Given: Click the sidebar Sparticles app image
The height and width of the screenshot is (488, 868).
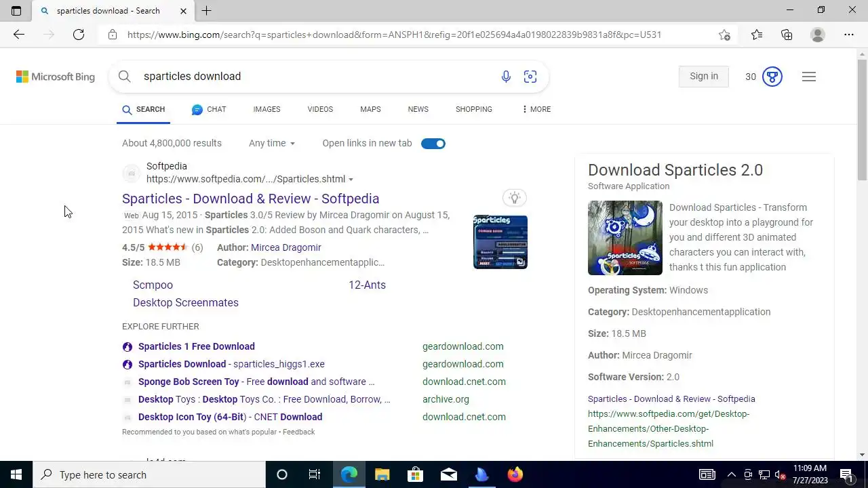Looking at the screenshot, I should click(625, 238).
